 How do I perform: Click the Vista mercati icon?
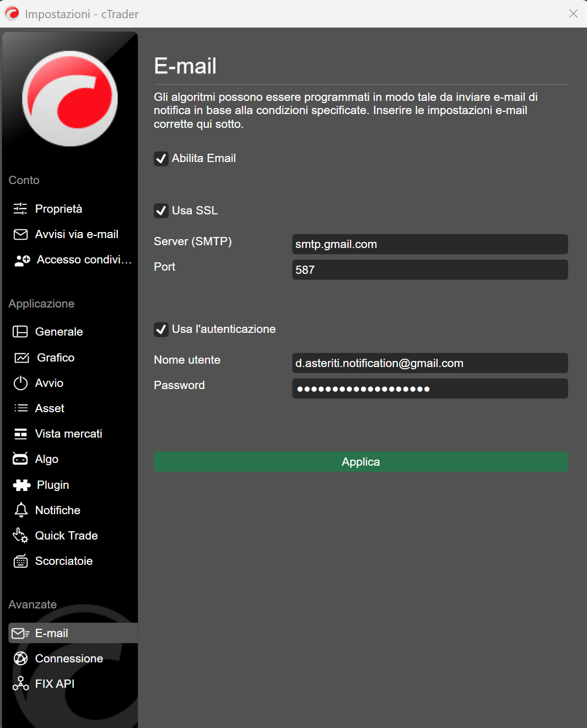pyautogui.click(x=20, y=434)
